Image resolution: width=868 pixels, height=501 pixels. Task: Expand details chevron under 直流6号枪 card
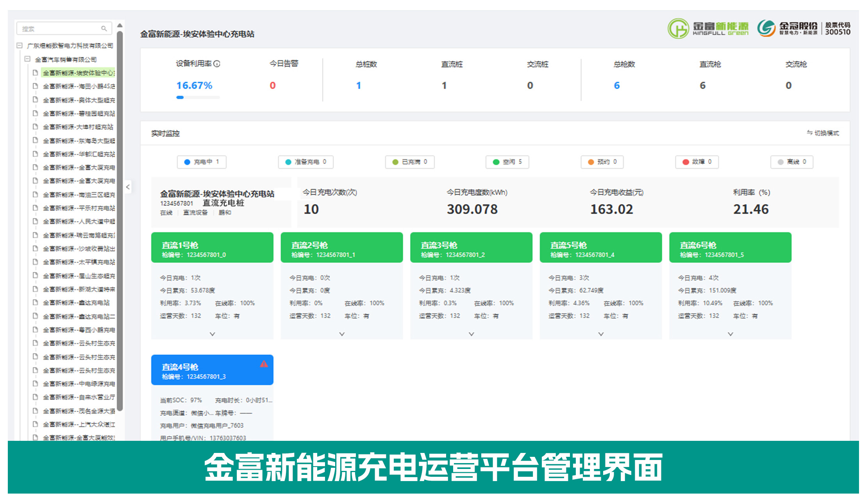coord(730,334)
